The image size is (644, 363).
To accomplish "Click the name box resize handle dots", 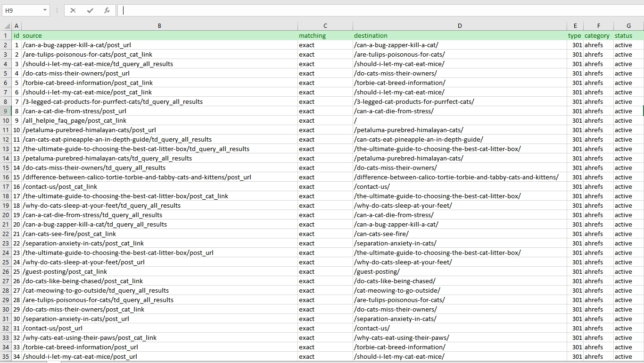I will (57, 10).
